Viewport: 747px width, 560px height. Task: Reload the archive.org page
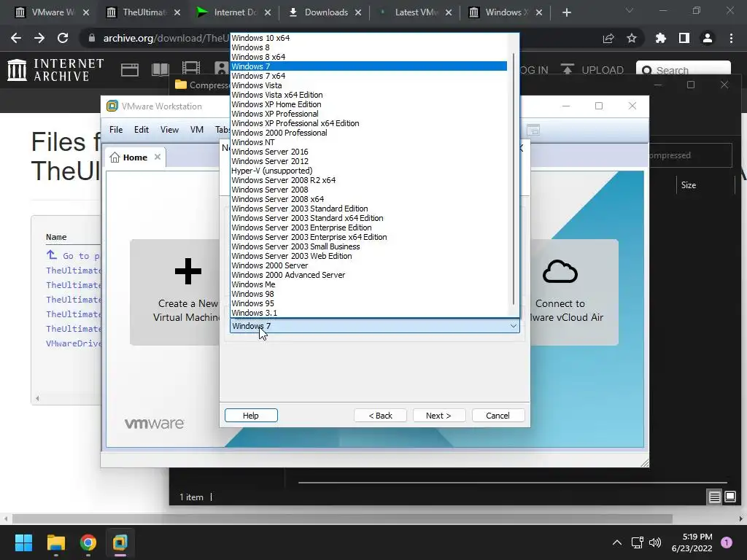pos(63,38)
